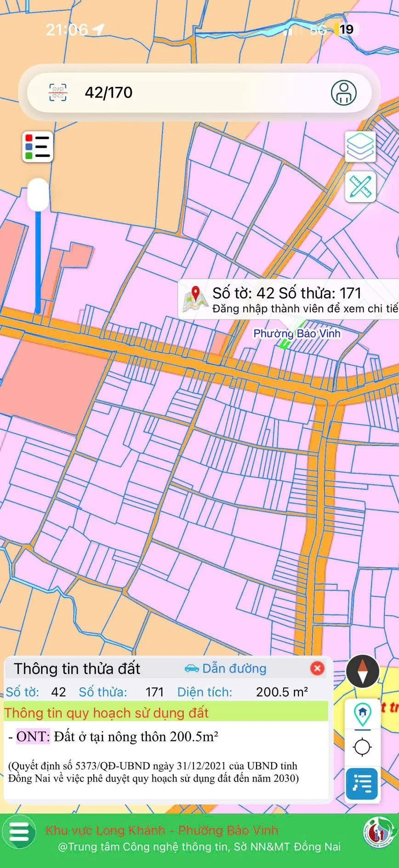Tap the Quyết định số 5373/QĐ-UBND note
This screenshot has width=399, height=868.
[x=154, y=772]
